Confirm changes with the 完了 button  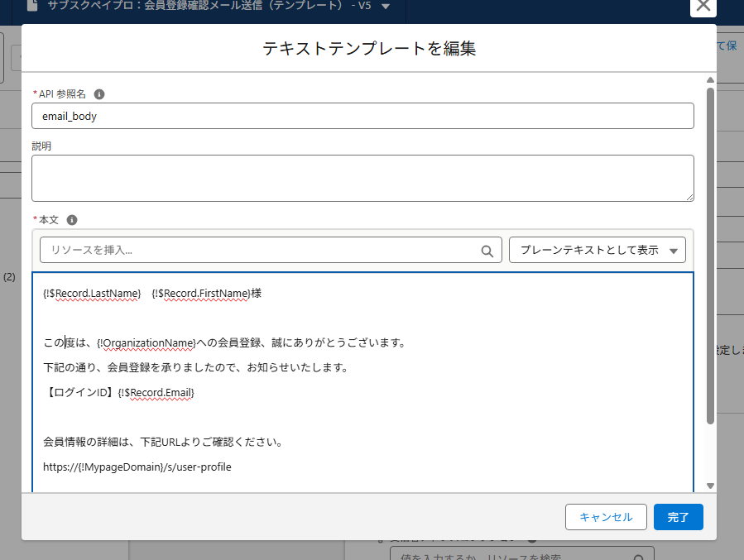point(678,517)
